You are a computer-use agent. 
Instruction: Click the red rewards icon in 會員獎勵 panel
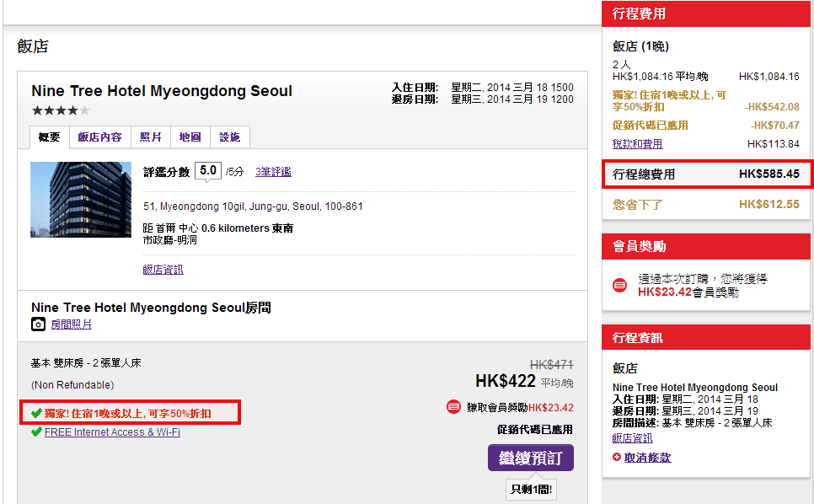tap(619, 285)
